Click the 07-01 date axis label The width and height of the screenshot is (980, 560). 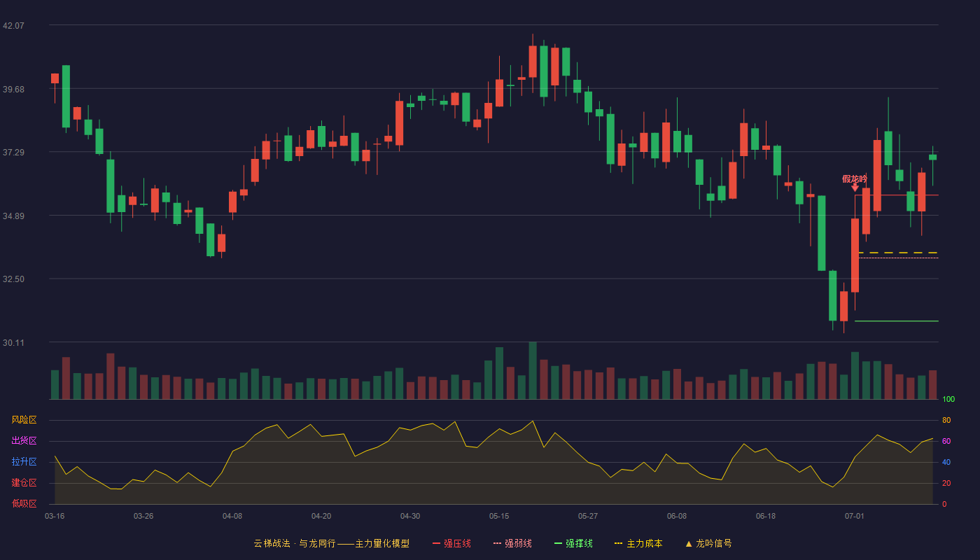click(x=855, y=516)
